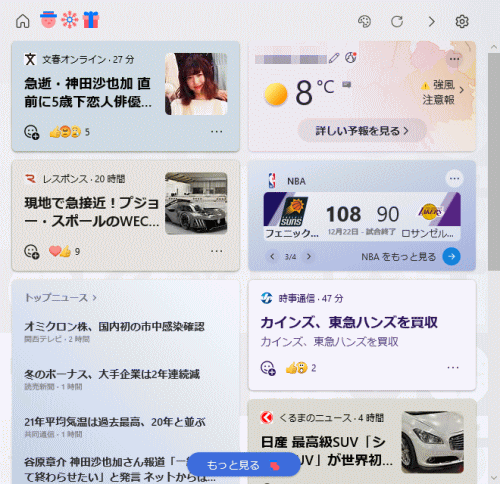Image resolution: width=500 pixels, height=484 pixels.
Task: Go to previous NBA game
Action: click(272, 256)
